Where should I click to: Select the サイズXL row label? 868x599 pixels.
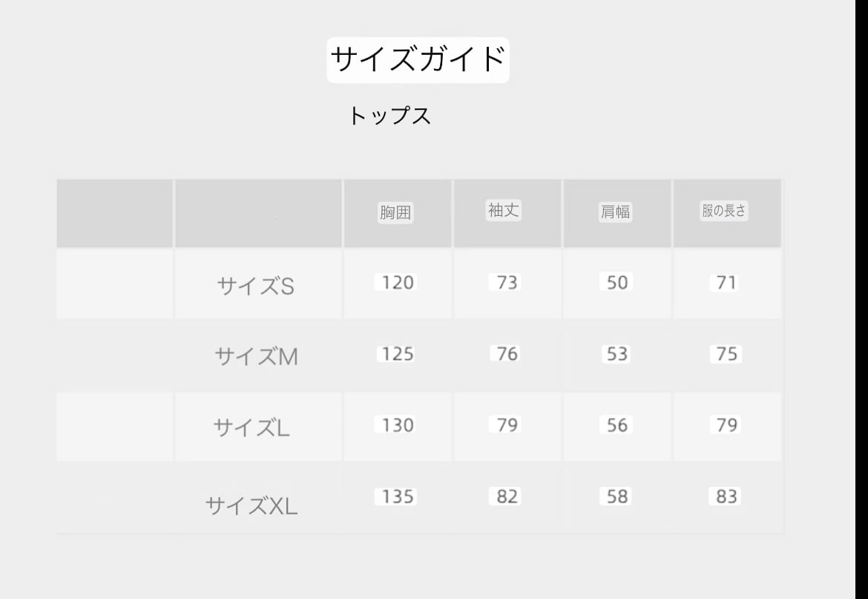point(251,506)
